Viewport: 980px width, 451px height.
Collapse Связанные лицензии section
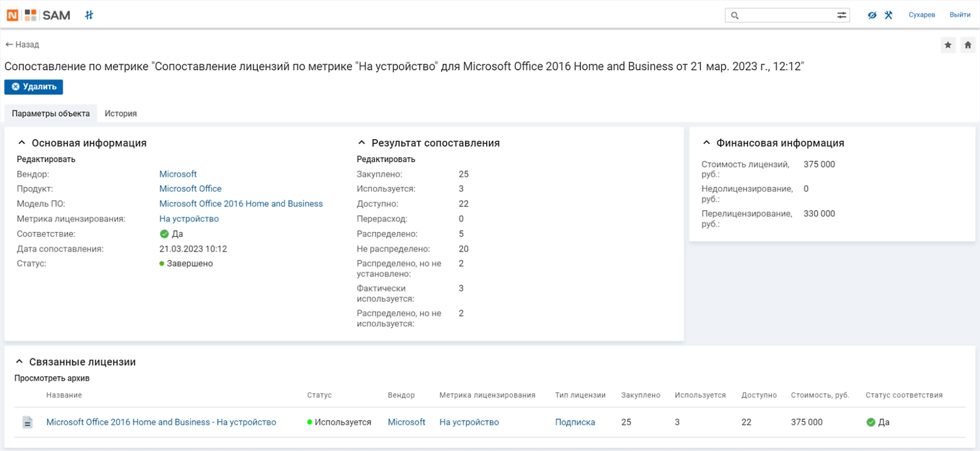click(x=19, y=362)
